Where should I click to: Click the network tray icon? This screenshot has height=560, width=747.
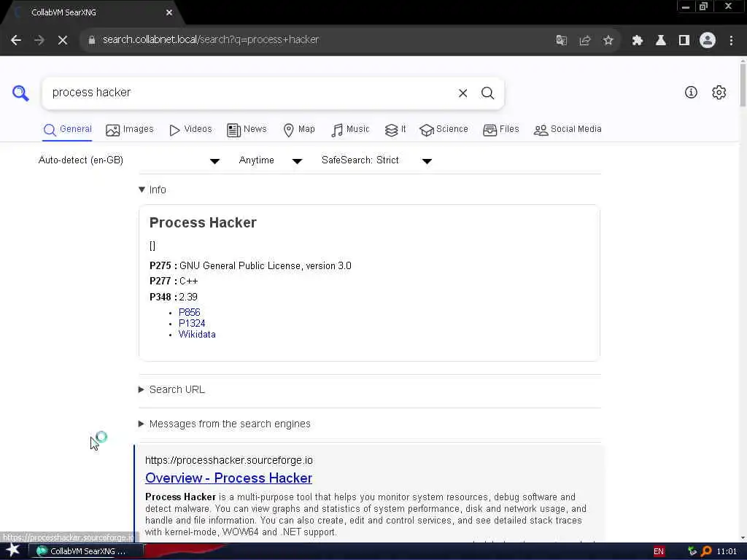(x=692, y=551)
